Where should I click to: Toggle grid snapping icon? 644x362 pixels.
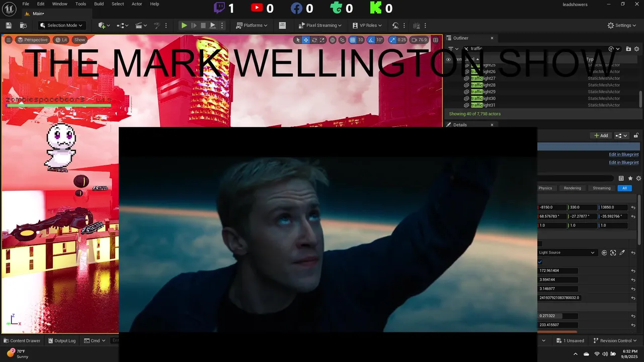pos(353,40)
